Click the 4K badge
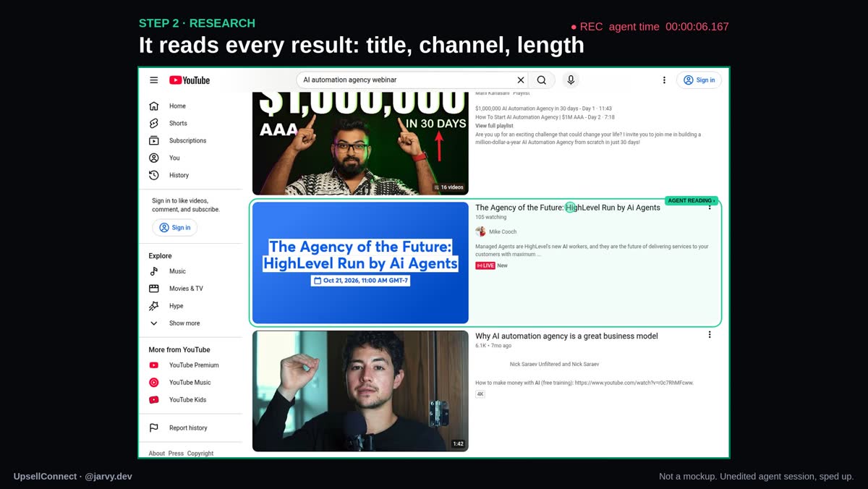Viewport: 868px width, 489px height. (x=480, y=394)
